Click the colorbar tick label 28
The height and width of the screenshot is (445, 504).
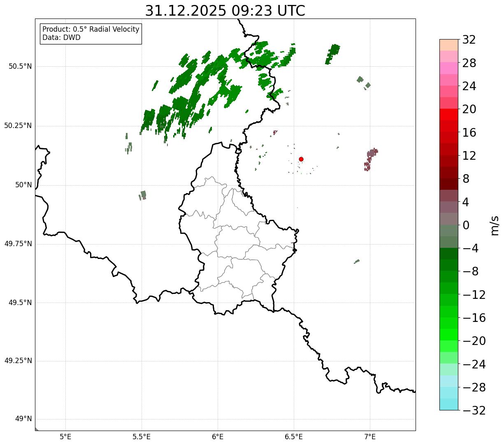click(x=469, y=63)
